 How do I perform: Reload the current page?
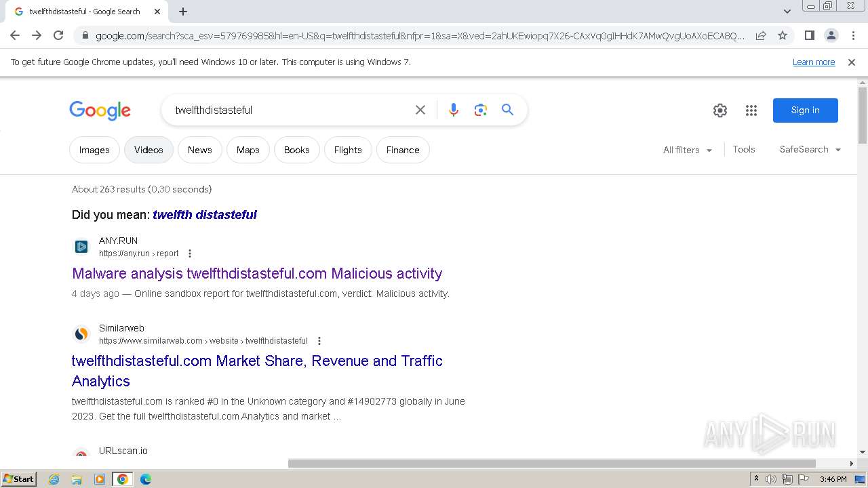[58, 35]
